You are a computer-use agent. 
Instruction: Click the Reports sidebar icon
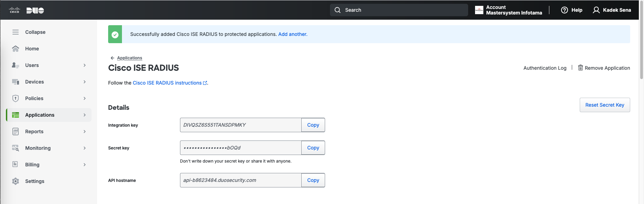16,132
